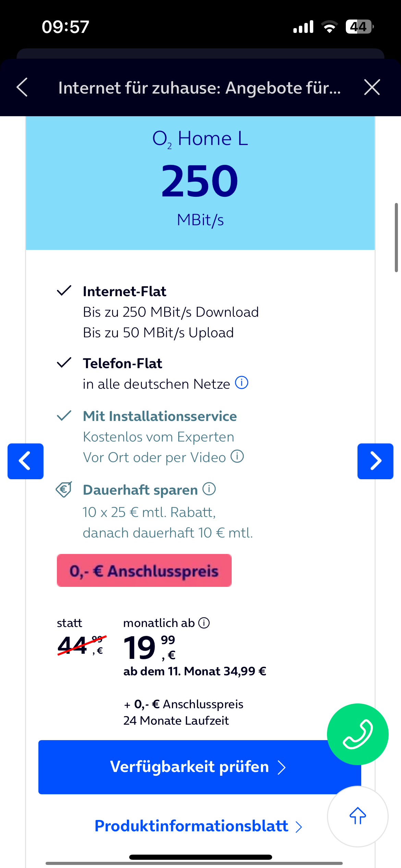The image size is (401, 868).
Task: Tap the Internet-Flat heading
Action: 124,291
